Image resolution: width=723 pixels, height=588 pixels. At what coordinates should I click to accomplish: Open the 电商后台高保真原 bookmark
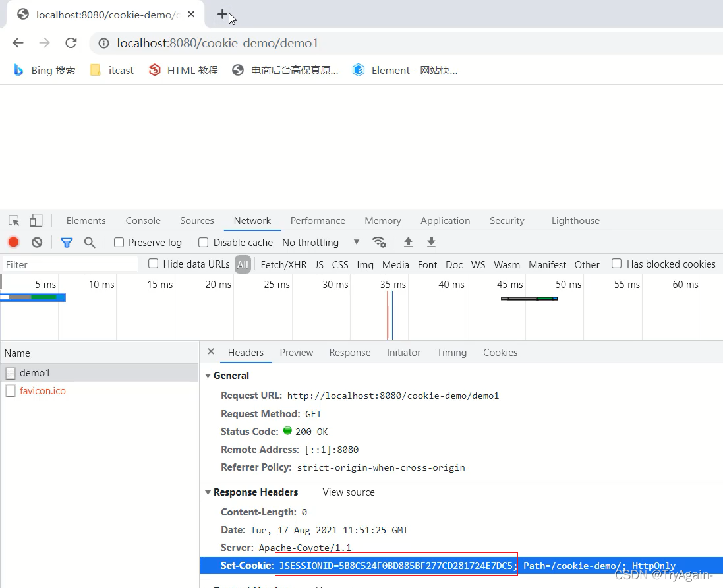(285, 70)
